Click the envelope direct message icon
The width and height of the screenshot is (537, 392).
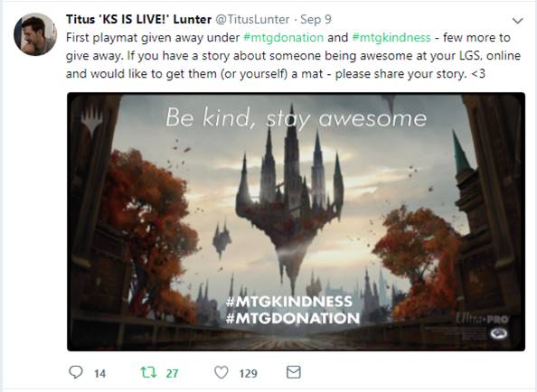pos(294,372)
